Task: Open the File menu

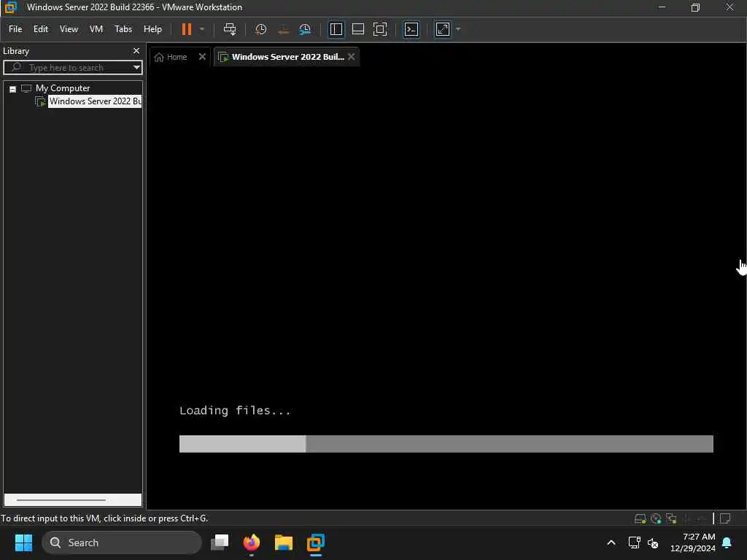Action: click(15, 29)
